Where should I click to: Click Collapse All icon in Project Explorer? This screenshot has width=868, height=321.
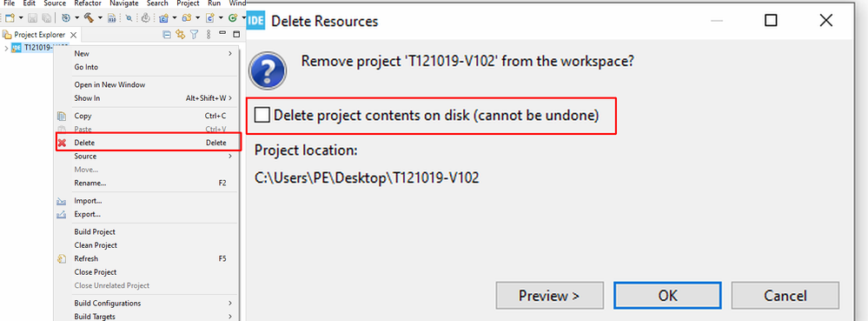pyautogui.click(x=167, y=35)
